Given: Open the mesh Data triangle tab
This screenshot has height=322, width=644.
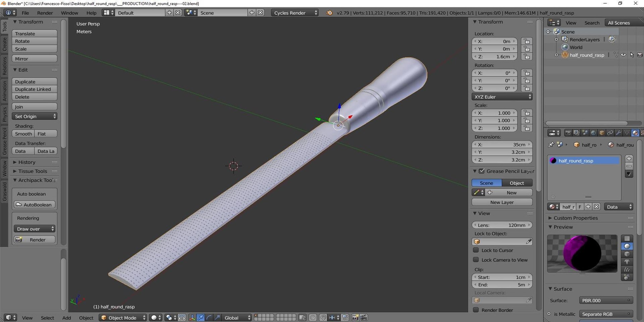Looking at the screenshot, I should 627,133.
